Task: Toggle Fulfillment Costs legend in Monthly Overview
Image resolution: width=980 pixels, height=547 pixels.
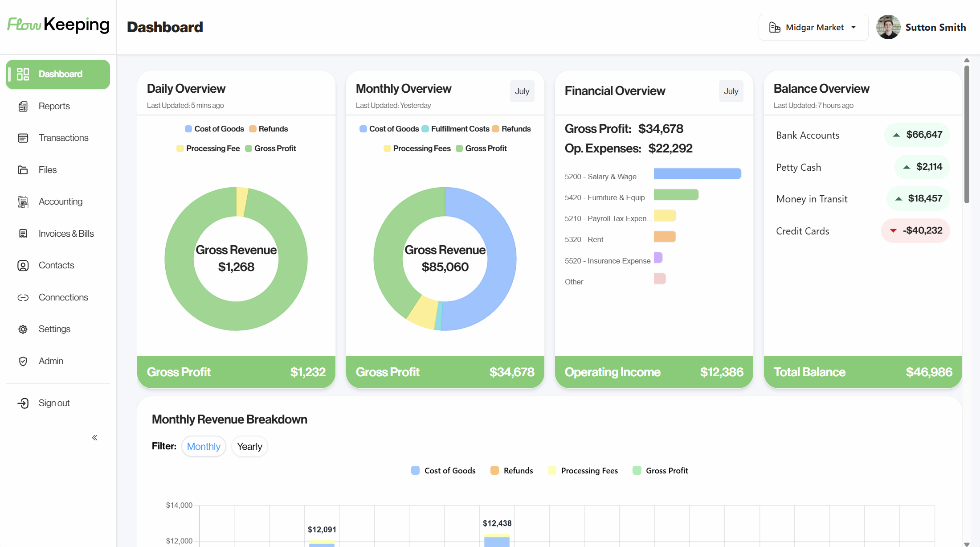Action: (x=455, y=129)
